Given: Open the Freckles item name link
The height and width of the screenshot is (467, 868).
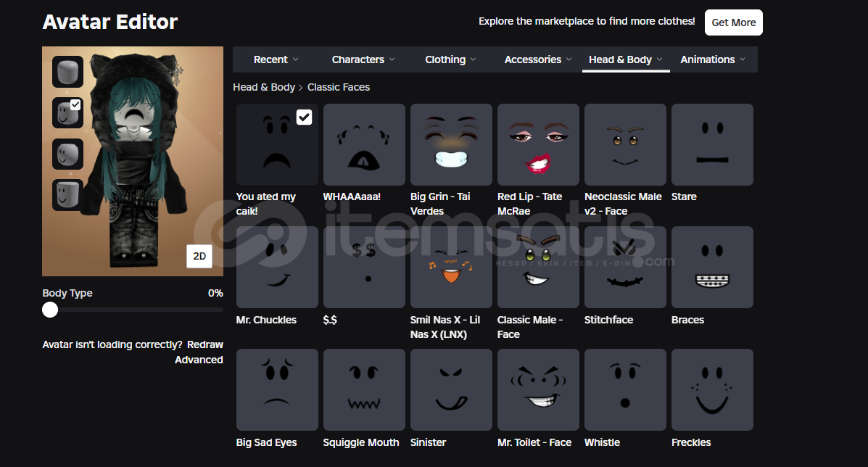Looking at the screenshot, I should 691,442.
